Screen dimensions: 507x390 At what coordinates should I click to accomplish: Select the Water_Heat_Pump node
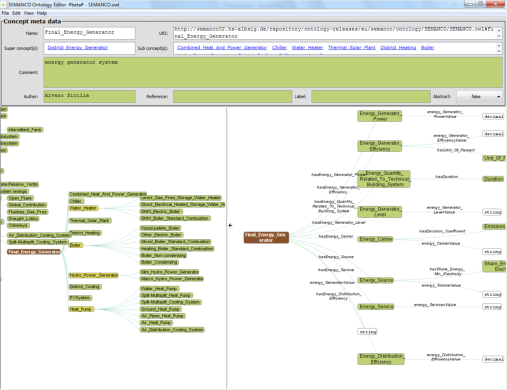point(160,288)
